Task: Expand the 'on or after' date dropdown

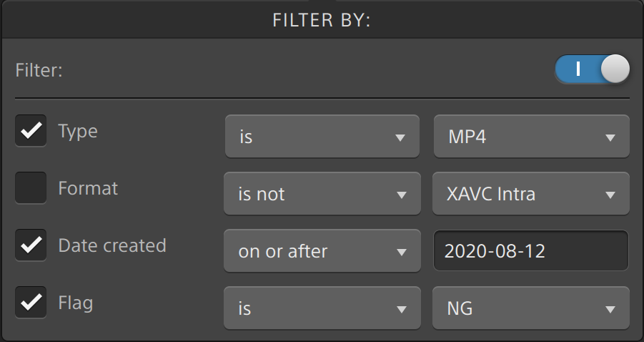Action: coord(322,250)
